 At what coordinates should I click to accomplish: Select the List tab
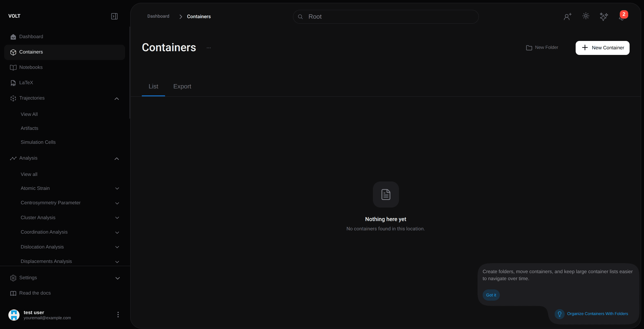153,86
